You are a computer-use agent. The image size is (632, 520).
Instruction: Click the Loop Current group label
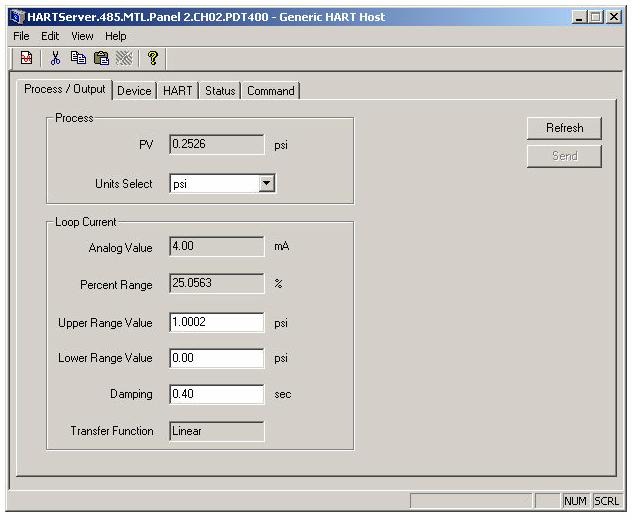(85, 222)
